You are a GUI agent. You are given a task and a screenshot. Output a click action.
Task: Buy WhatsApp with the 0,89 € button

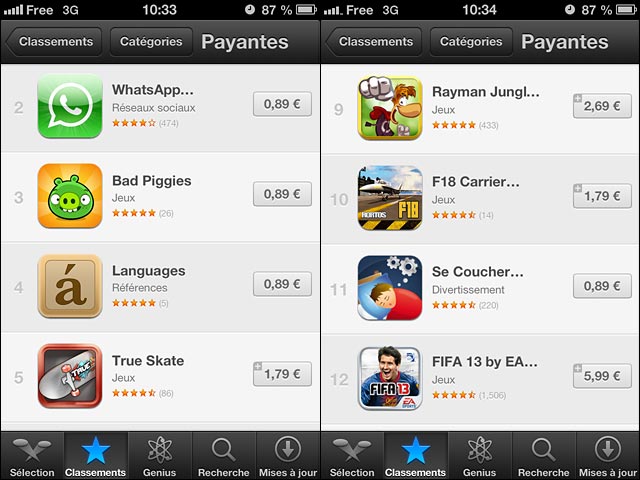(x=282, y=104)
